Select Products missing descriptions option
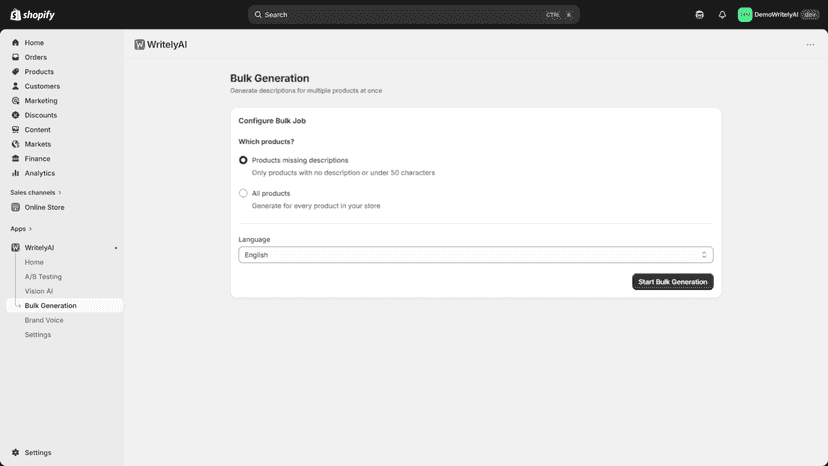Image resolution: width=828 pixels, height=466 pixels. pos(243,160)
